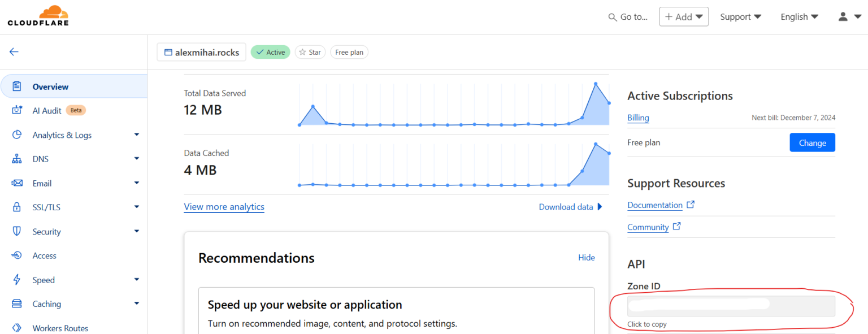Expand the Access section chevron

pos(136,255)
